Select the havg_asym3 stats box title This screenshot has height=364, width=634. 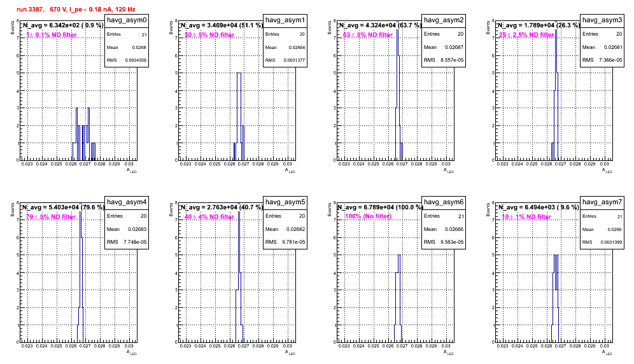pos(602,20)
